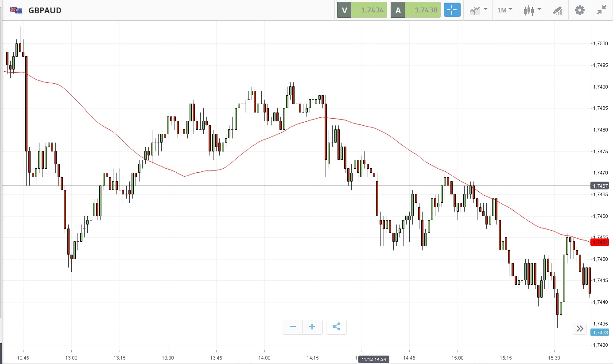Click the 11/12 14:34 time marker
613x364 pixels.
click(374, 360)
